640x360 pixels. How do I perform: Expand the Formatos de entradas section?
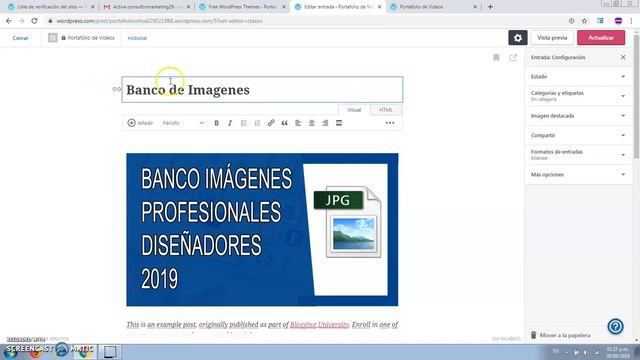click(x=578, y=155)
